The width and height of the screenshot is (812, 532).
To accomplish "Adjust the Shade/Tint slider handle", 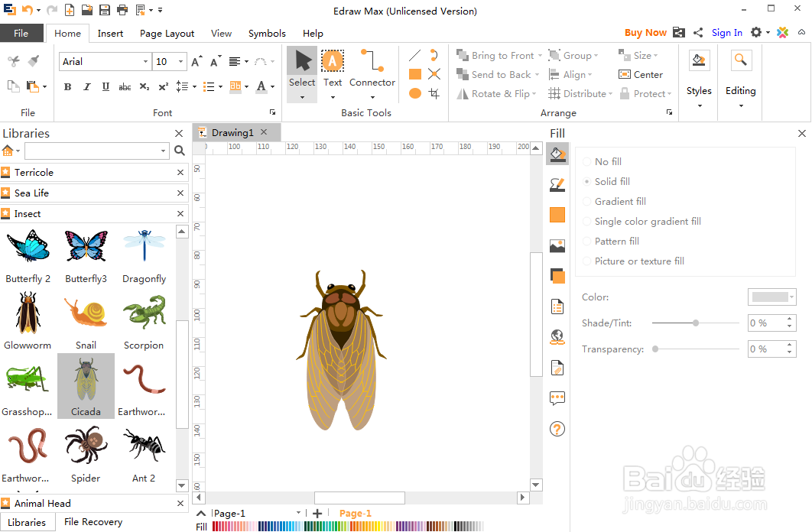I will pyautogui.click(x=696, y=323).
